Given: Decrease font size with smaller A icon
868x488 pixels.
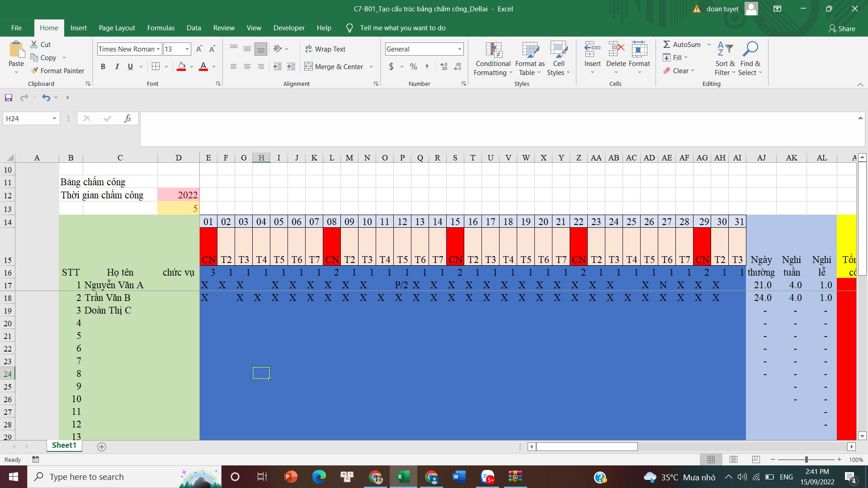Looking at the screenshot, I should click(212, 49).
